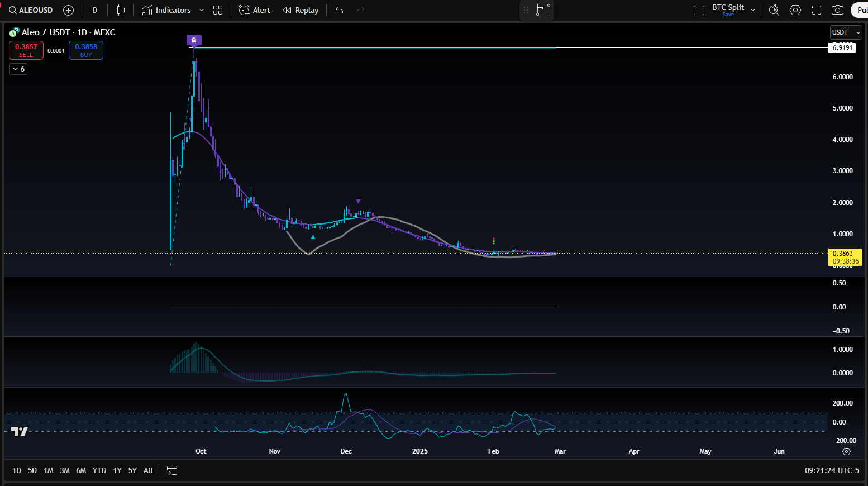Click the grid layout icon next to Indicators

pyautogui.click(x=218, y=9)
